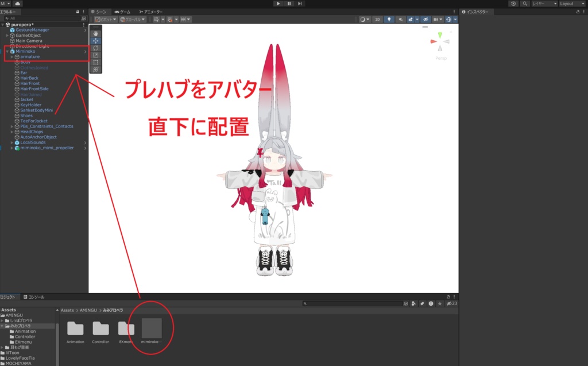Toggle scene audio mute
This screenshot has height=366, width=588.
(400, 19)
